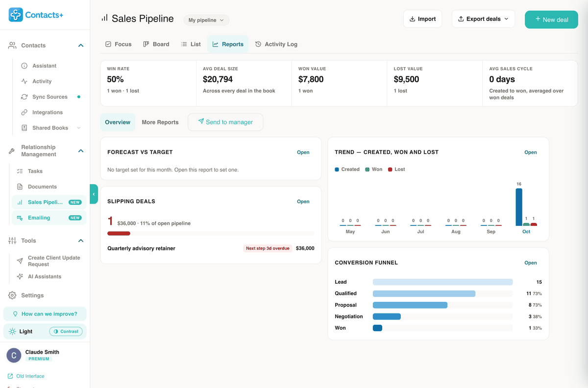Click the Relationship Management wrench icon
This screenshot has width=588, height=388.
click(12, 151)
